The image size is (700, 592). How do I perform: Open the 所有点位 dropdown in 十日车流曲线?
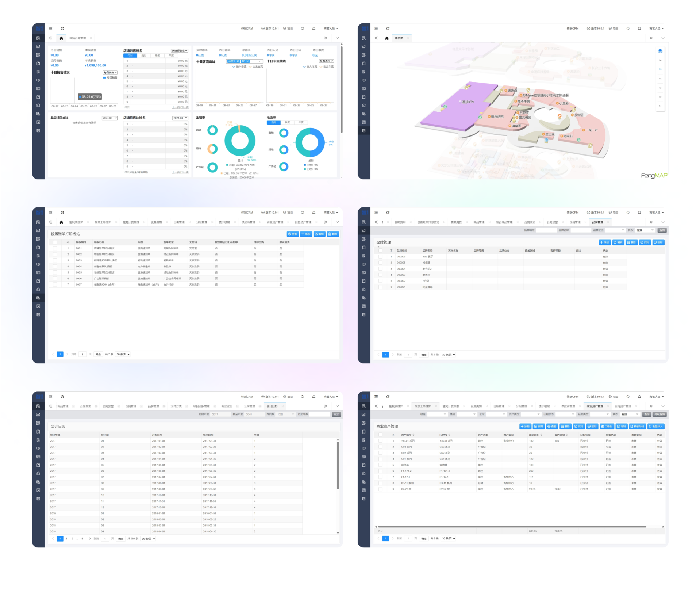click(x=326, y=61)
